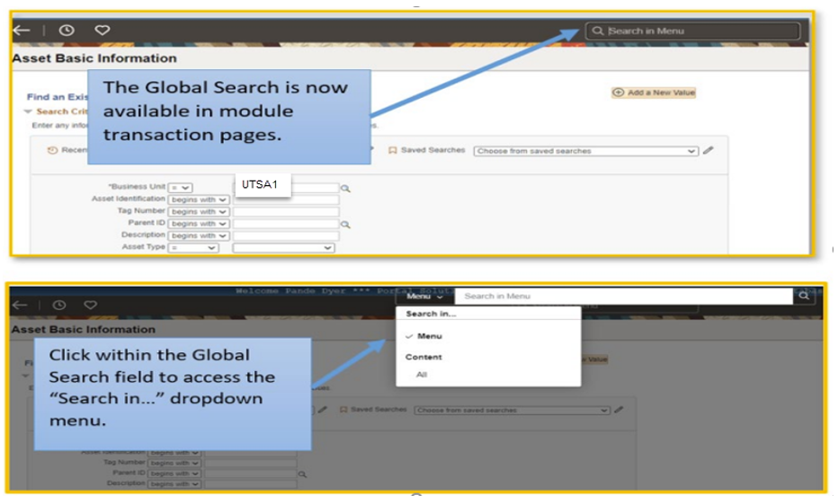Open Tag Number begins with dropdown in top screenshot

(199, 212)
